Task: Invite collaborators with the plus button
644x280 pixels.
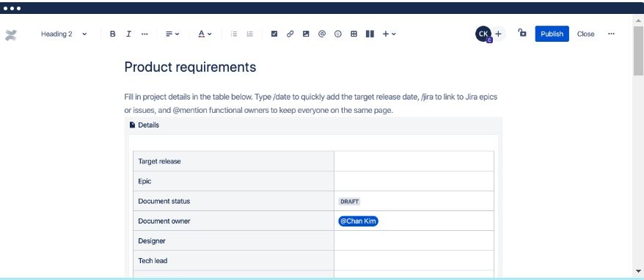Action: pos(498,34)
